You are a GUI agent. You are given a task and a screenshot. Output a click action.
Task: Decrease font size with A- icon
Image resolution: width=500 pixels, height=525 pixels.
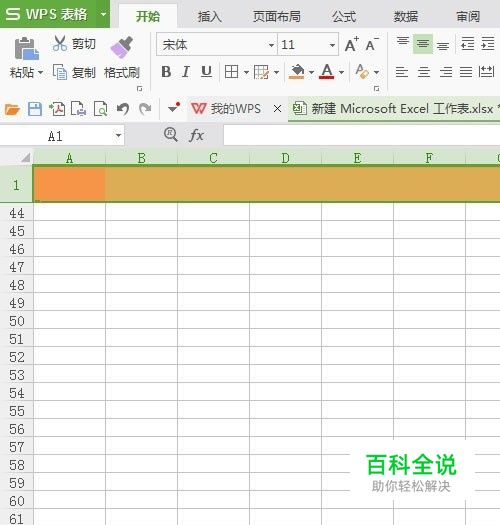click(372, 44)
